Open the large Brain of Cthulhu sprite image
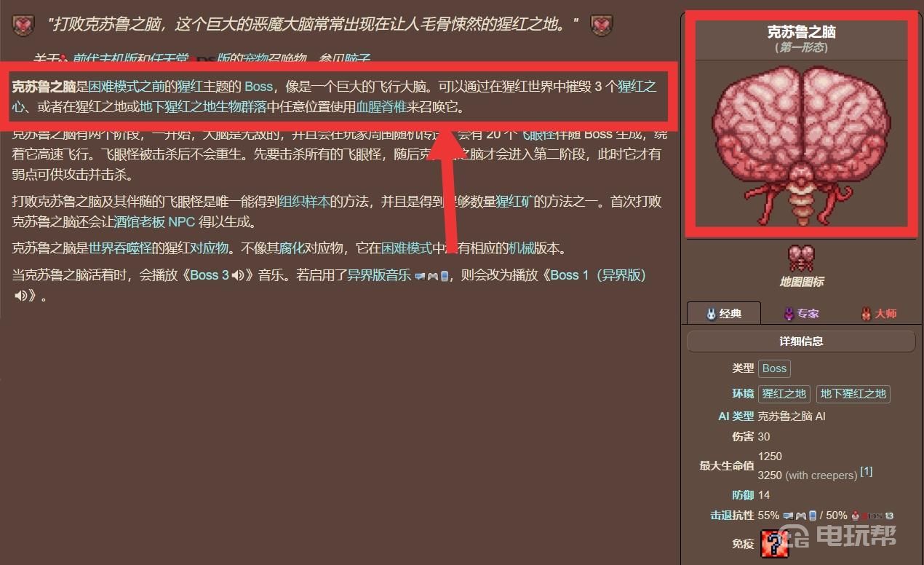 802,142
